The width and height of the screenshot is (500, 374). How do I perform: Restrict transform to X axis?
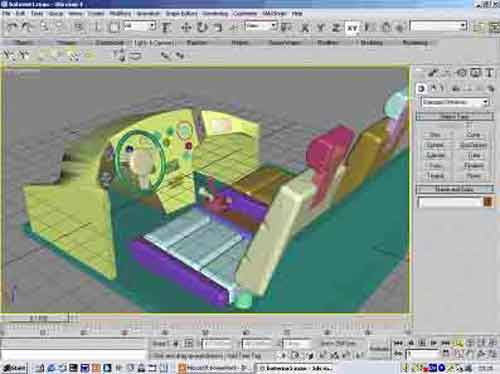click(305, 28)
